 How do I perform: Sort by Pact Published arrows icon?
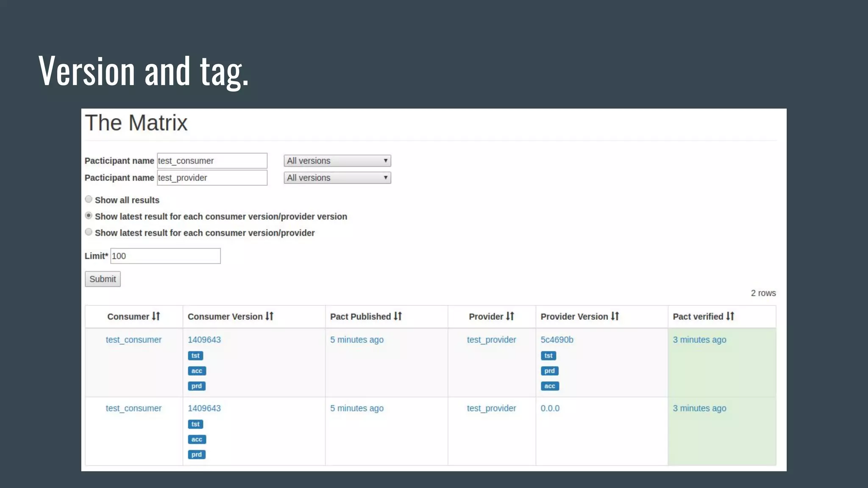398,316
